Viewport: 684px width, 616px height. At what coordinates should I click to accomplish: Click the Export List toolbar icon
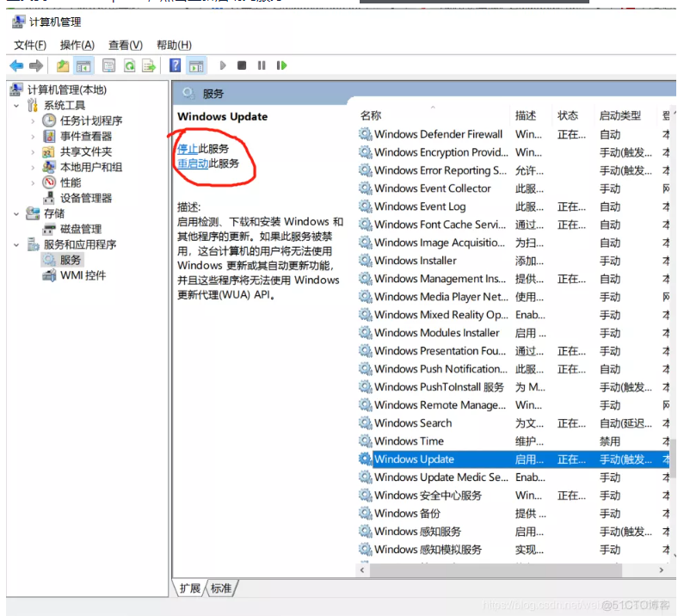coord(149,66)
